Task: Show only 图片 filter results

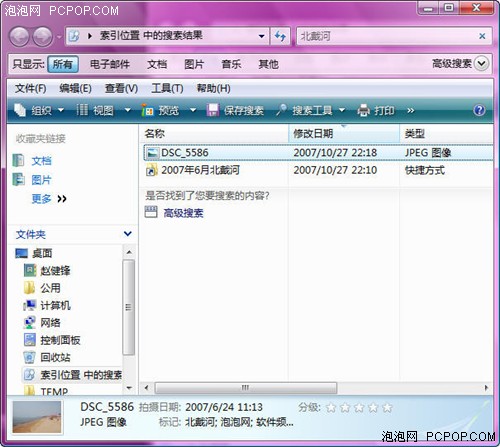Action: (x=194, y=64)
